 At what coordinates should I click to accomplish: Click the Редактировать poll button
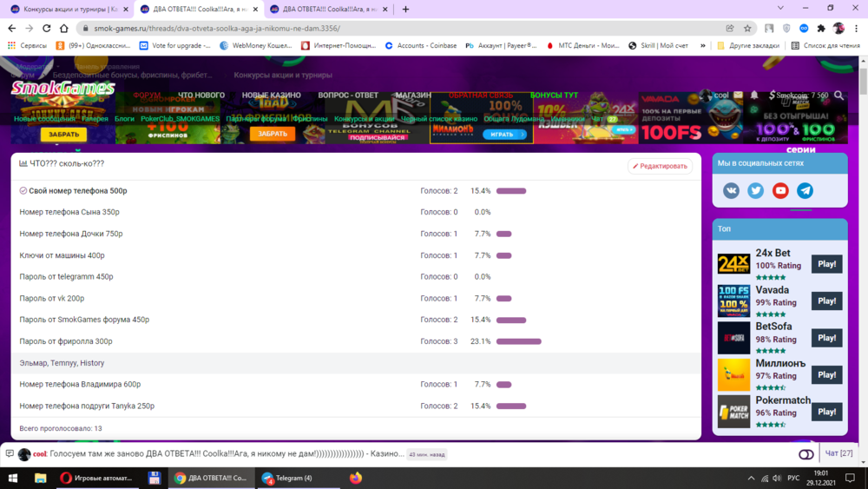pyautogui.click(x=660, y=166)
